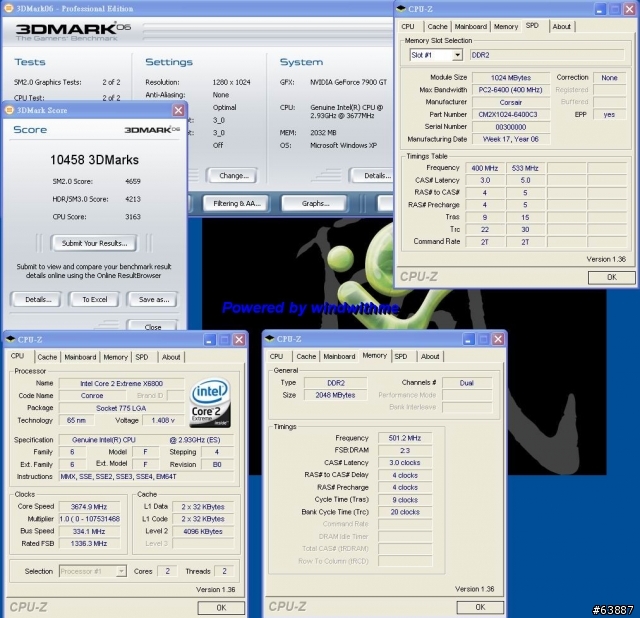Export score with To Excel button

pyautogui.click(x=95, y=300)
